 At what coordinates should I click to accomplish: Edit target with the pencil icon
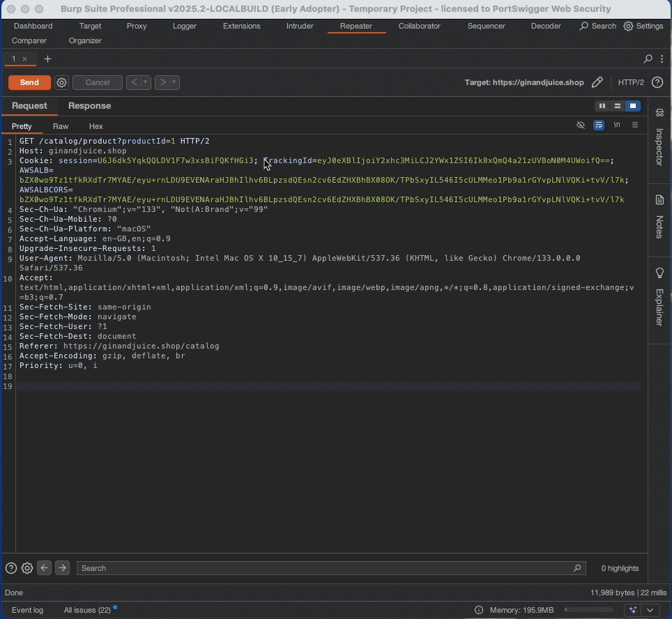coord(597,82)
